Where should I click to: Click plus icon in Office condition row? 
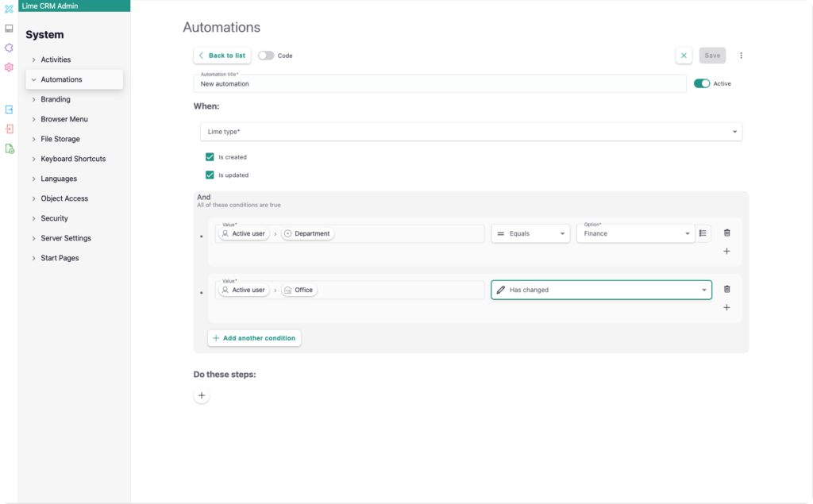click(727, 307)
